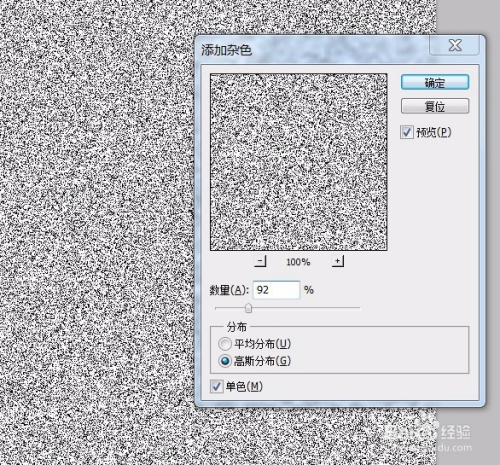Viewport: 500px width, 465px height.
Task: Click the noise preview thumbnail
Action: (x=299, y=162)
